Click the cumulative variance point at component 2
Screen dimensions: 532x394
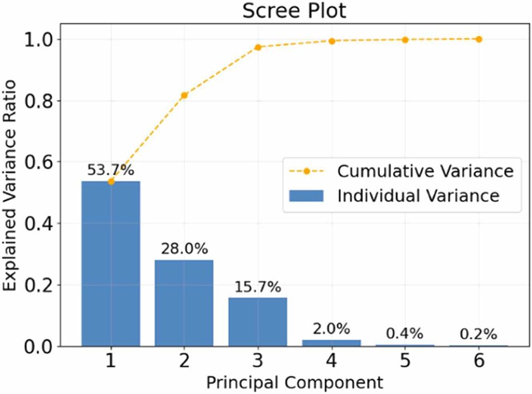pos(184,95)
